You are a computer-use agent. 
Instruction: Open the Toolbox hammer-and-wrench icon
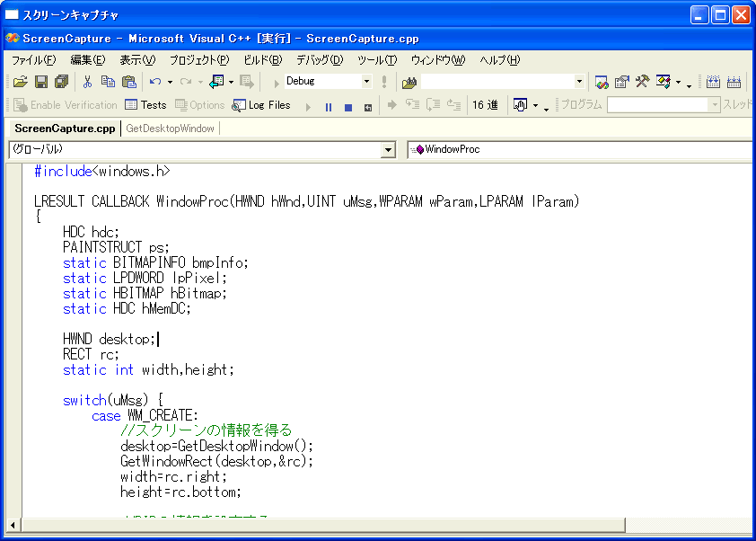pyautogui.click(x=642, y=82)
